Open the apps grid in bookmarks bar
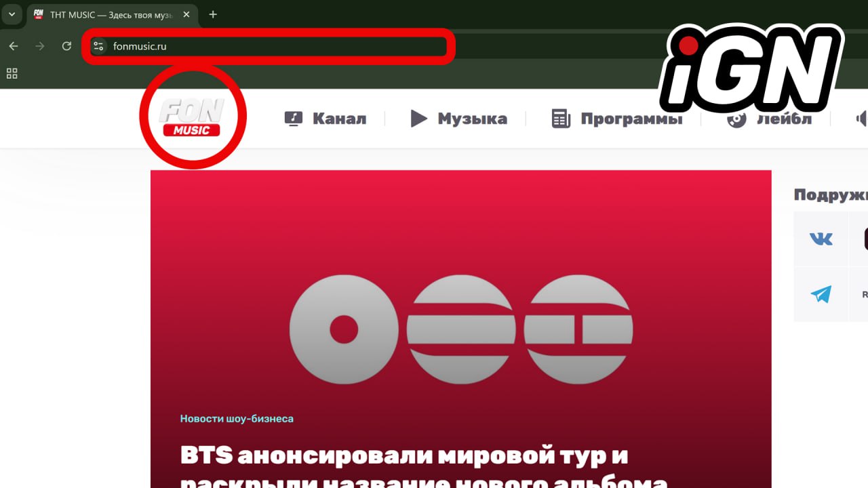Image resolution: width=868 pixels, height=488 pixels. pos(12,73)
